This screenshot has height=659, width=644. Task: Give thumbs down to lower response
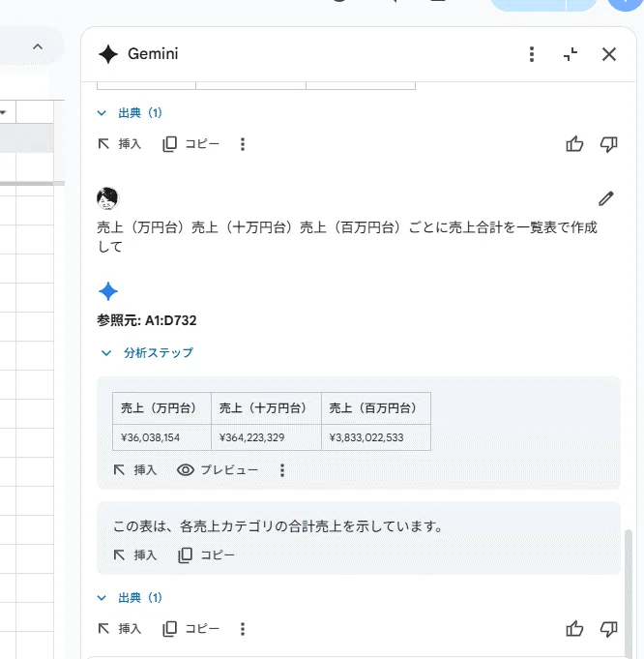608,629
